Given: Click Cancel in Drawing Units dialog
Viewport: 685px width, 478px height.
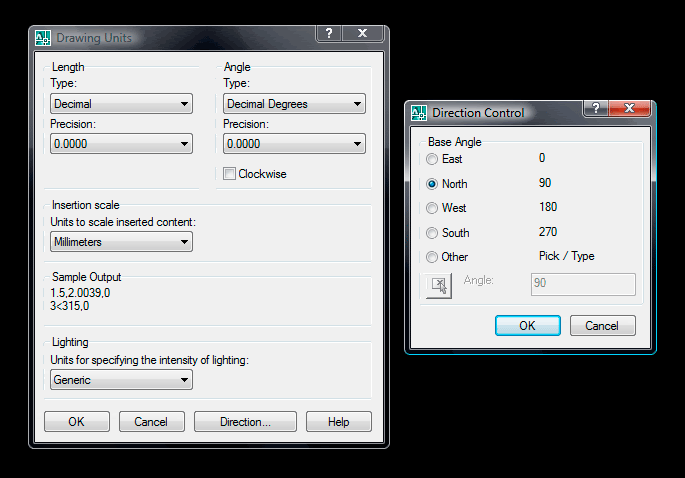Looking at the screenshot, I should tap(152, 422).
